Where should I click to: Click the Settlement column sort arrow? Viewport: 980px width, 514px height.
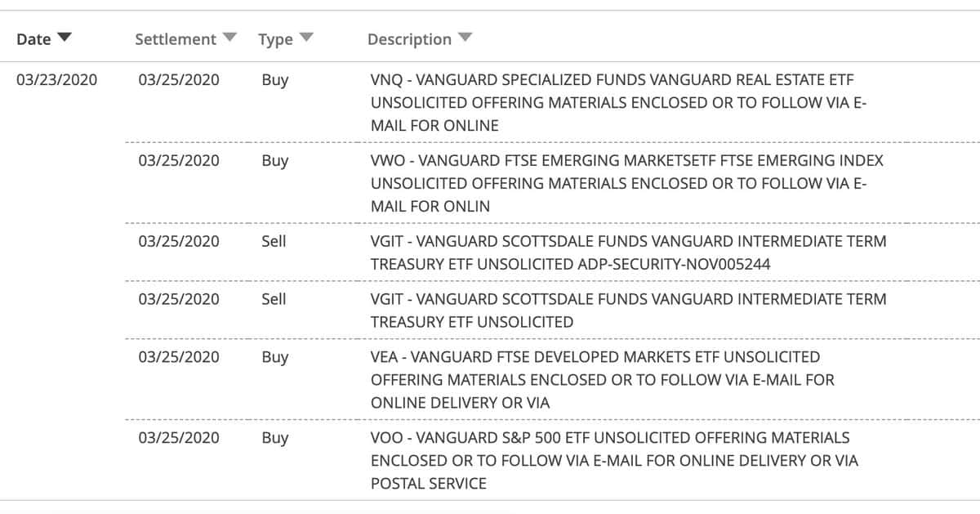coord(230,38)
